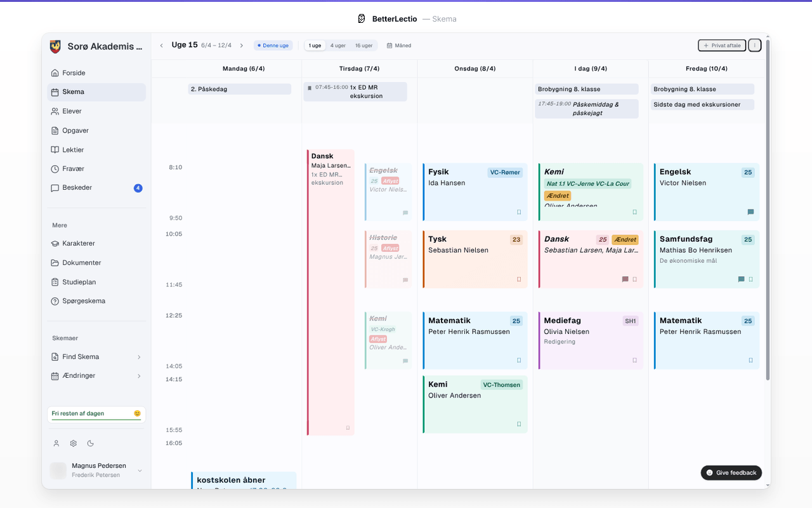Go to previous week with left chevron

(162, 46)
